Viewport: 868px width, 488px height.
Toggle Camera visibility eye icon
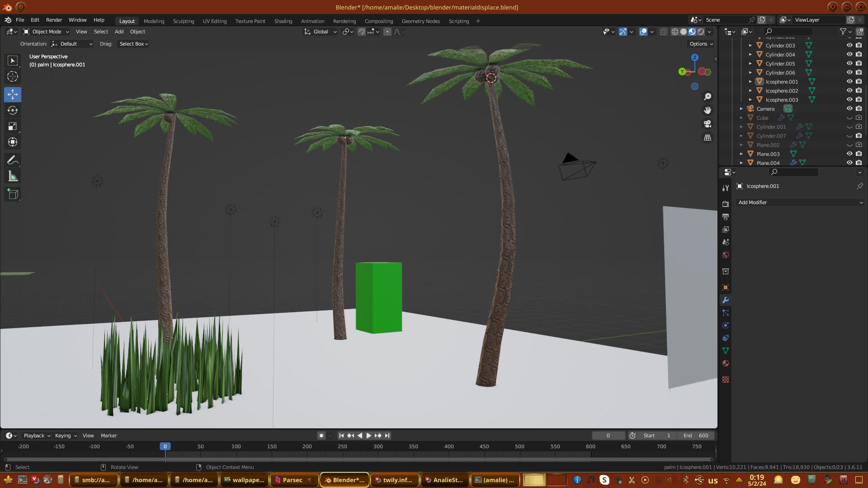click(849, 109)
